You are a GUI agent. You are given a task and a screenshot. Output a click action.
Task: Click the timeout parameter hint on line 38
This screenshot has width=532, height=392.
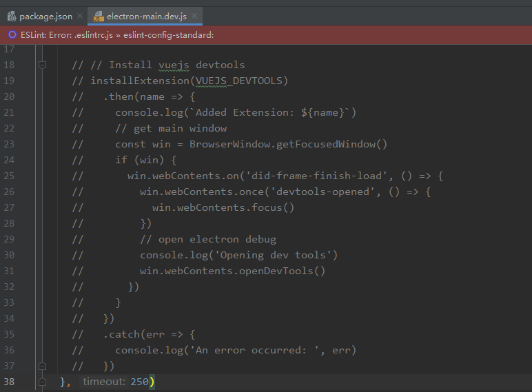[104, 382]
